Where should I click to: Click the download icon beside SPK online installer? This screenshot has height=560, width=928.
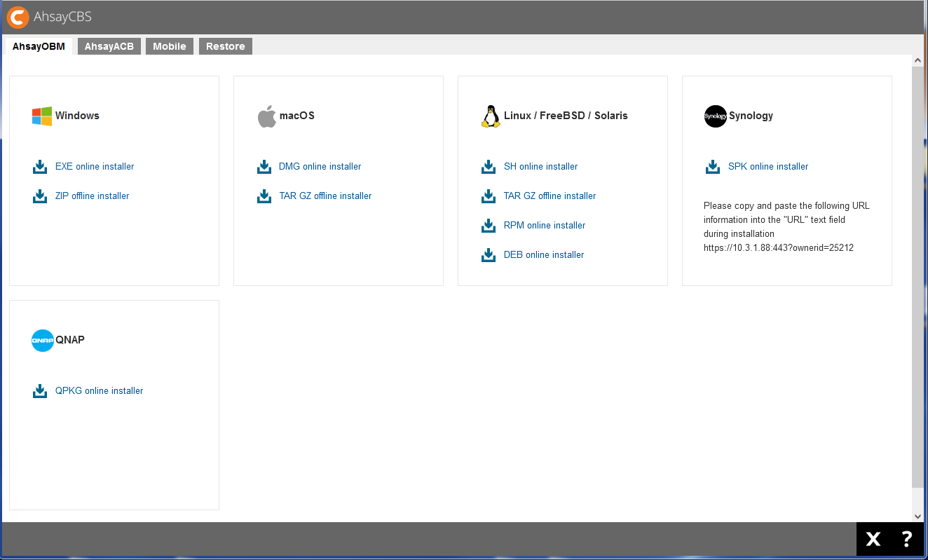(713, 166)
